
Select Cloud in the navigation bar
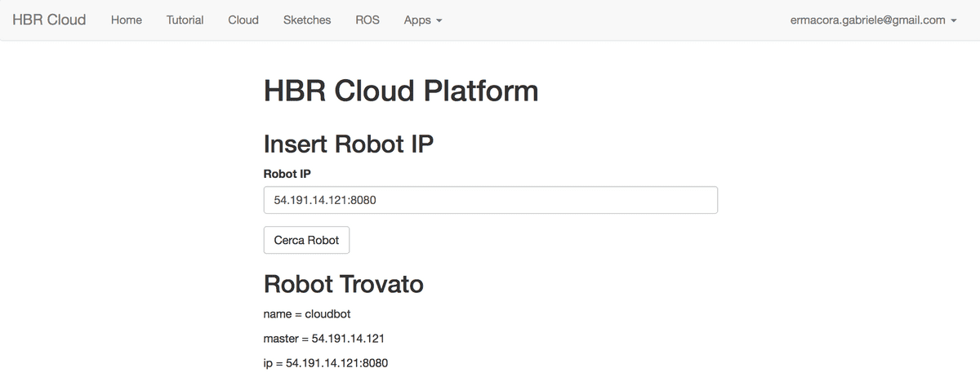pyautogui.click(x=243, y=20)
